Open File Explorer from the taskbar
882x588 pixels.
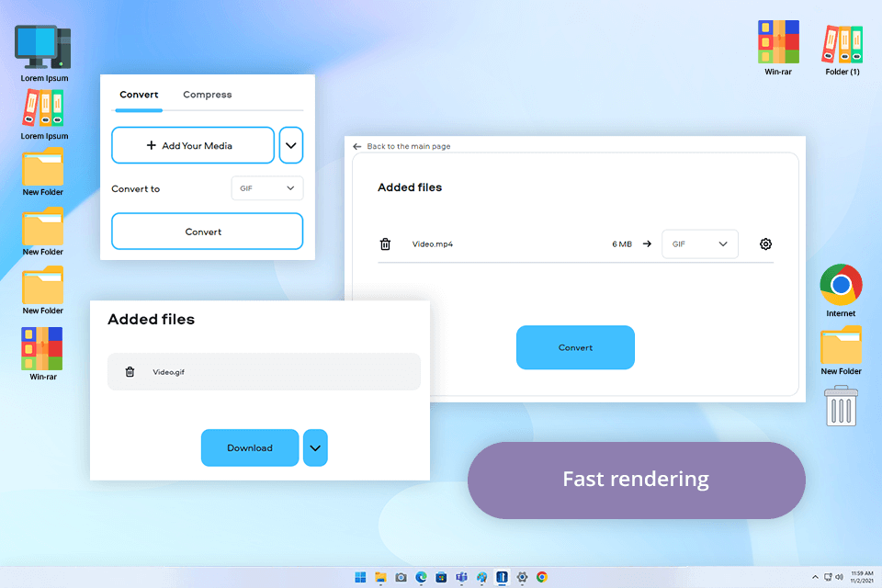pyautogui.click(x=380, y=577)
